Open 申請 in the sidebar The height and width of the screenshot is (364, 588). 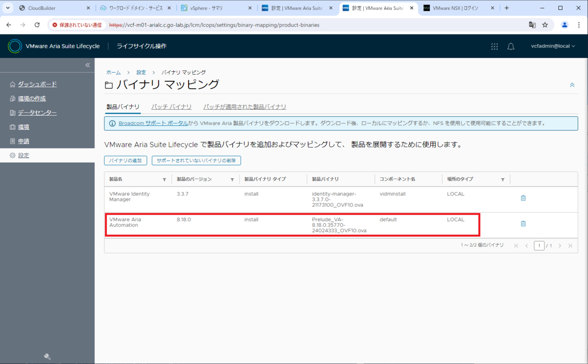24,141
